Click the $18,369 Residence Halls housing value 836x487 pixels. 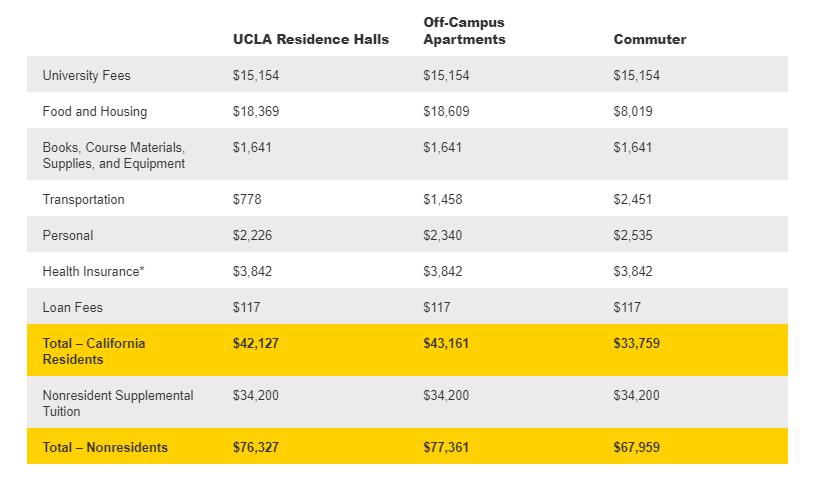[255, 111]
